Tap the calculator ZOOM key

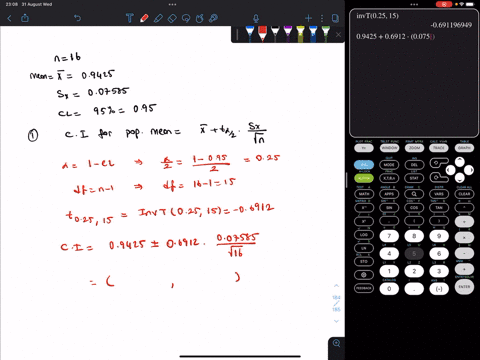(414, 148)
